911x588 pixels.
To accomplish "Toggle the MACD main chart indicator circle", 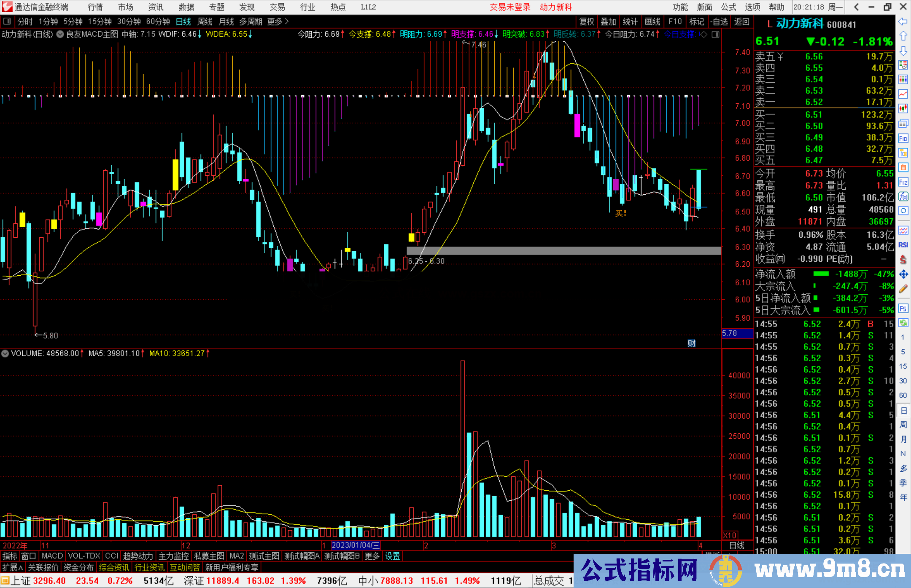I will [x=60, y=34].
